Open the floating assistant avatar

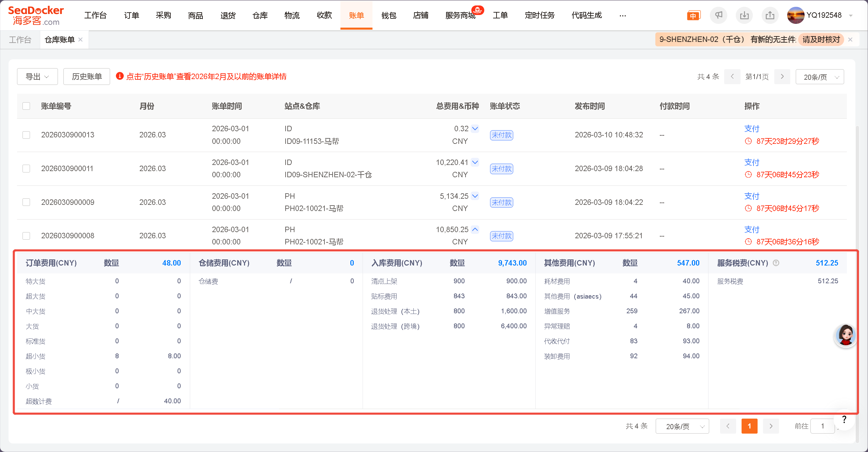tap(846, 335)
